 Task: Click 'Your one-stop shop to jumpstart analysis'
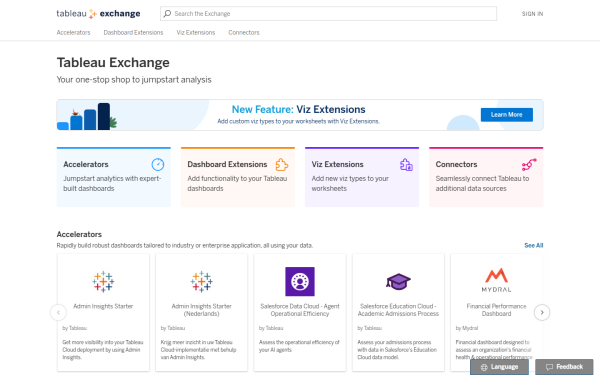pos(134,80)
